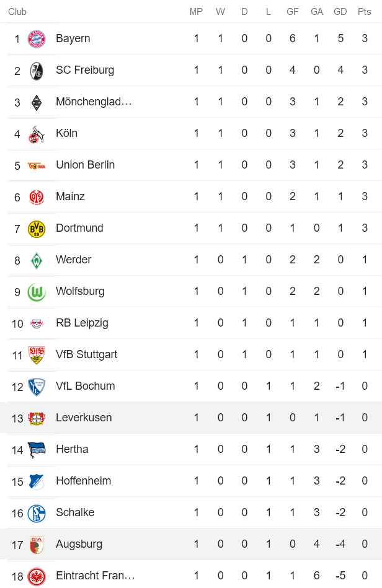Click the MP column header

pyautogui.click(x=196, y=11)
